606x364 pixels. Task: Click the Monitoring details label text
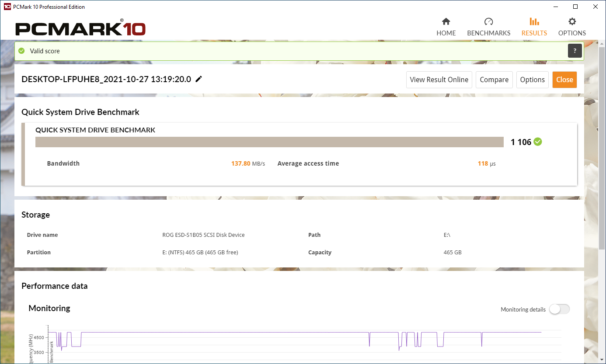[523, 309]
